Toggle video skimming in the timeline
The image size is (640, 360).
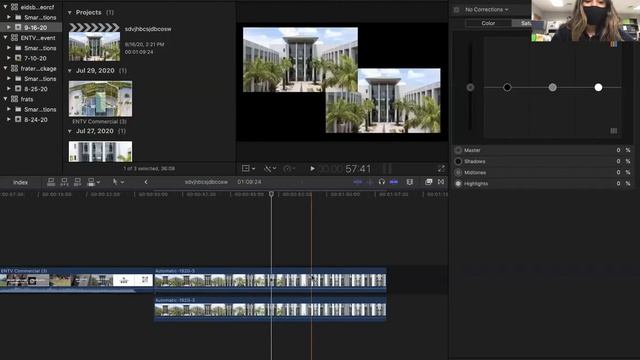point(358,182)
